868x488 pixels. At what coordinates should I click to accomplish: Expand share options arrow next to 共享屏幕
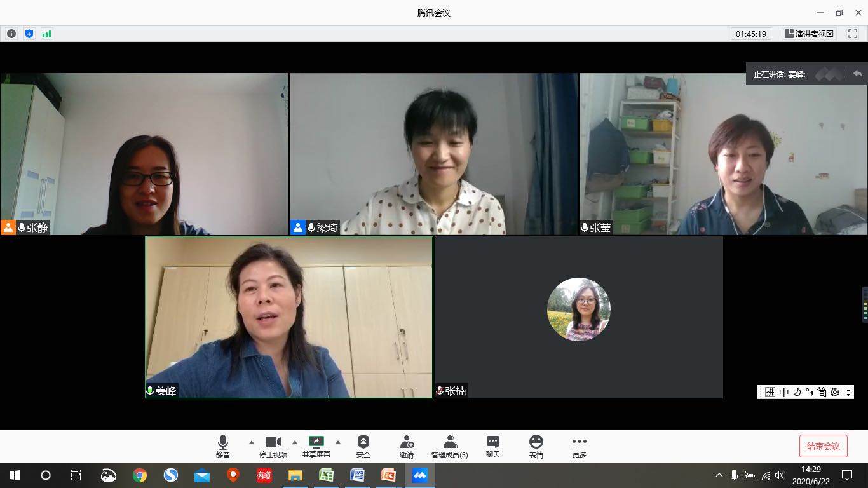click(337, 442)
